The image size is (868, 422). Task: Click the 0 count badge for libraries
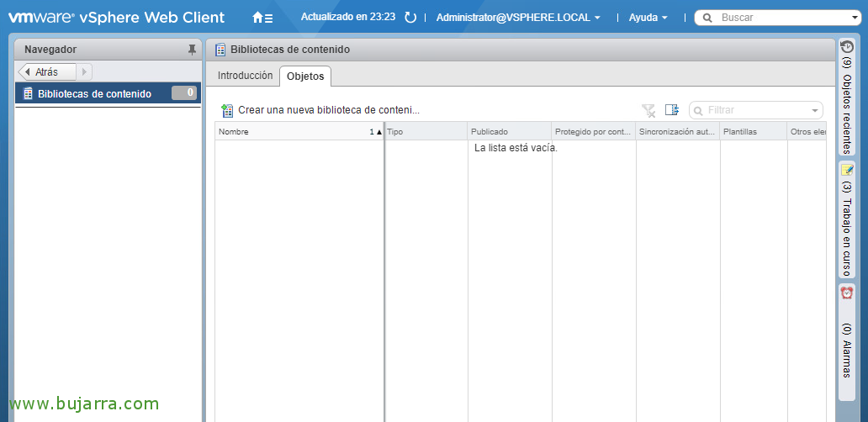pyautogui.click(x=184, y=93)
